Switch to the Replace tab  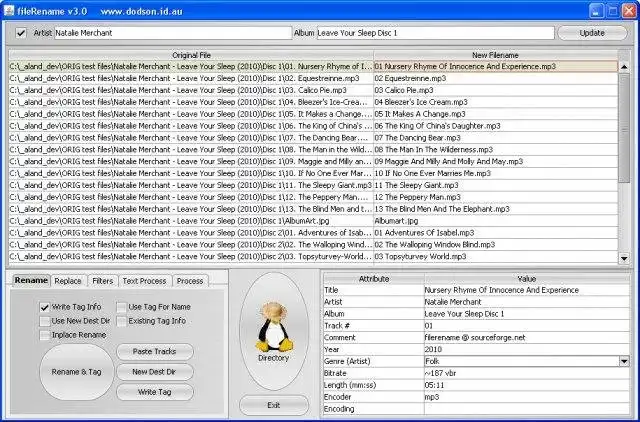[x=68, y=281]
